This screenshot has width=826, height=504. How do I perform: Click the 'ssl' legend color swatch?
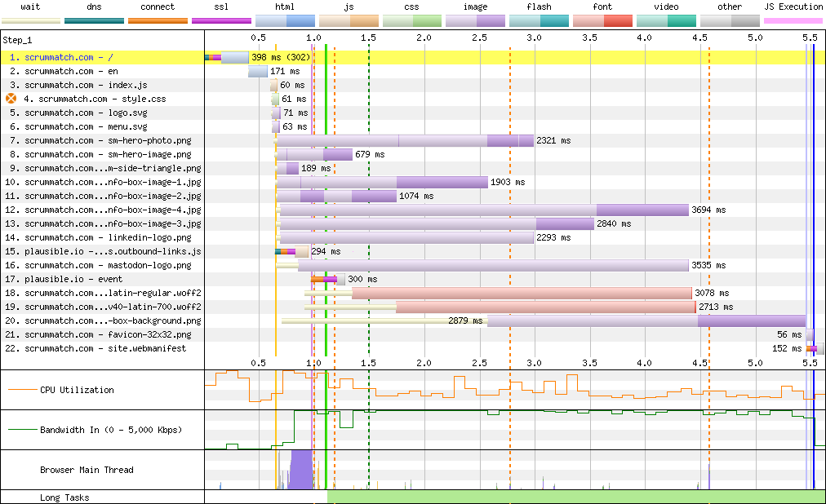coord(221,21)
